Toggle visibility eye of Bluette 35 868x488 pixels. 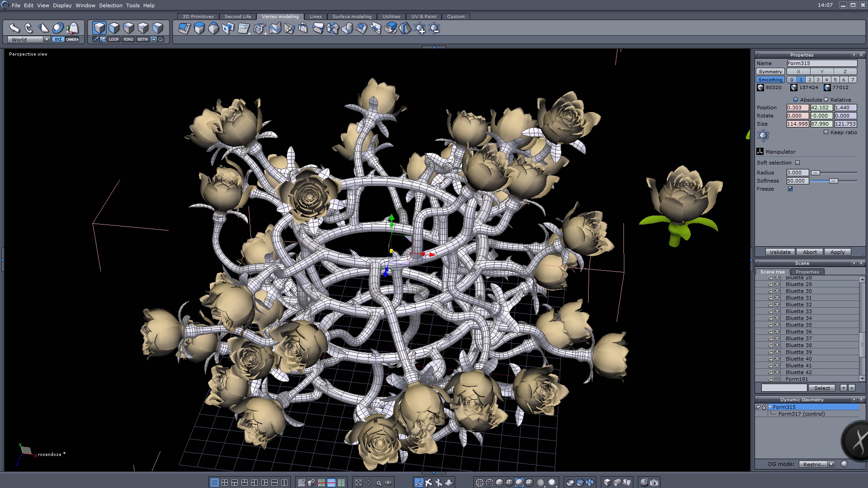tap(777, 325)
